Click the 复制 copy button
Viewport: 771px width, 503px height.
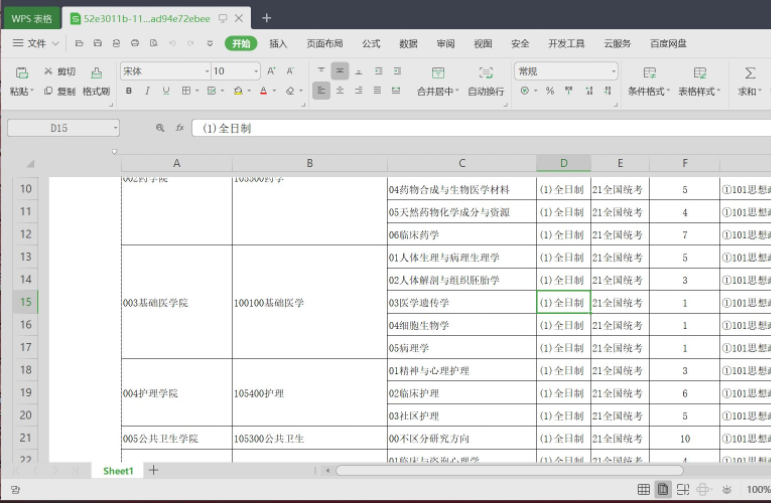[x=59, y=91]
